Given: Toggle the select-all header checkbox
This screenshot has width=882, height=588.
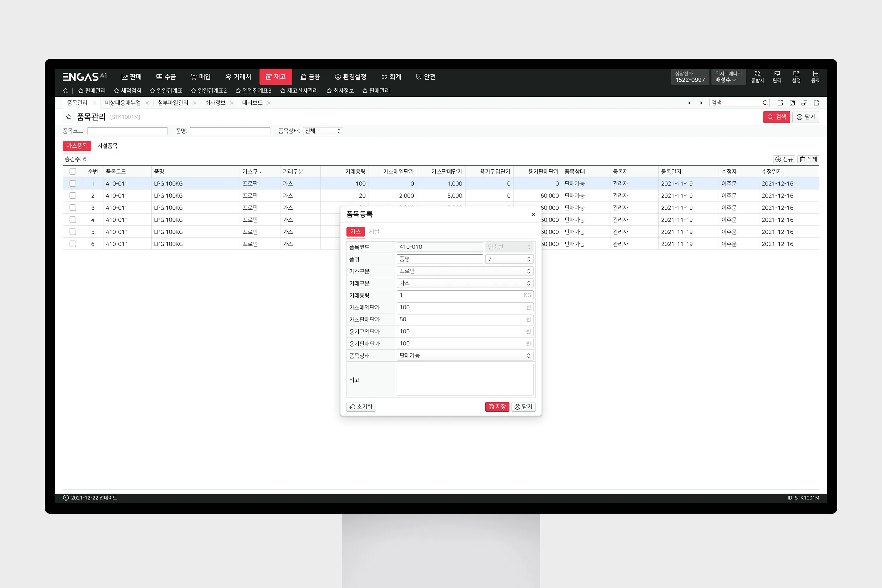Looking at the screenshot, I should 73,171.
